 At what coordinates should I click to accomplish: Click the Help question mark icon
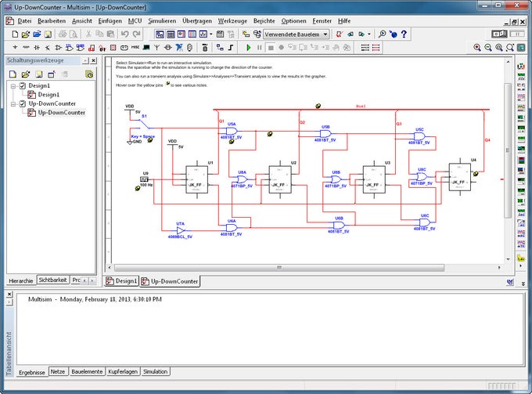pos(404,34)
